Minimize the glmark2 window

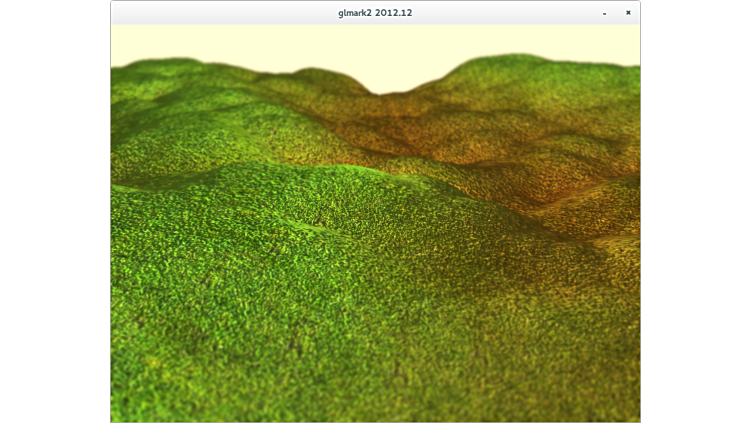point(604,13)
